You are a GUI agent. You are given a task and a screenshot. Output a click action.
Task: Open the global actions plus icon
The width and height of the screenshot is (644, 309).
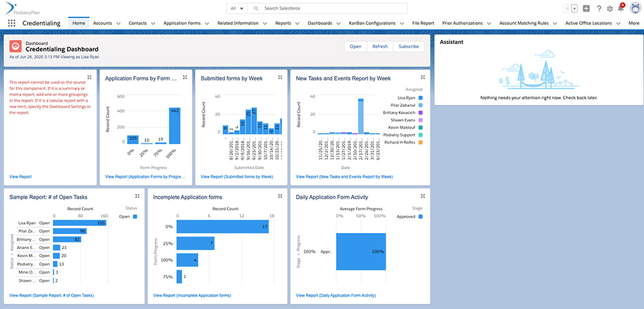tap(587, 8)
